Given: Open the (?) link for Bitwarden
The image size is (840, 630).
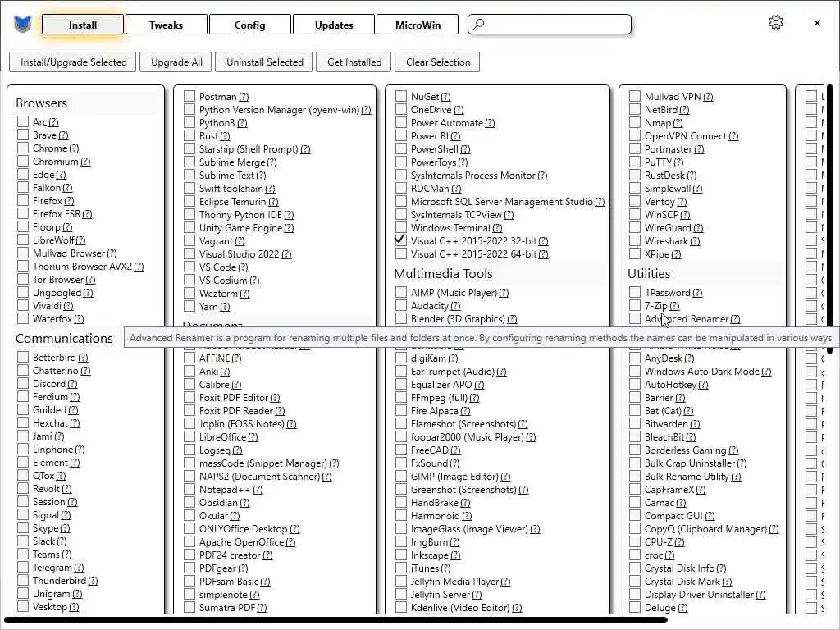Looking at the screenshot, I should [694, 424].
